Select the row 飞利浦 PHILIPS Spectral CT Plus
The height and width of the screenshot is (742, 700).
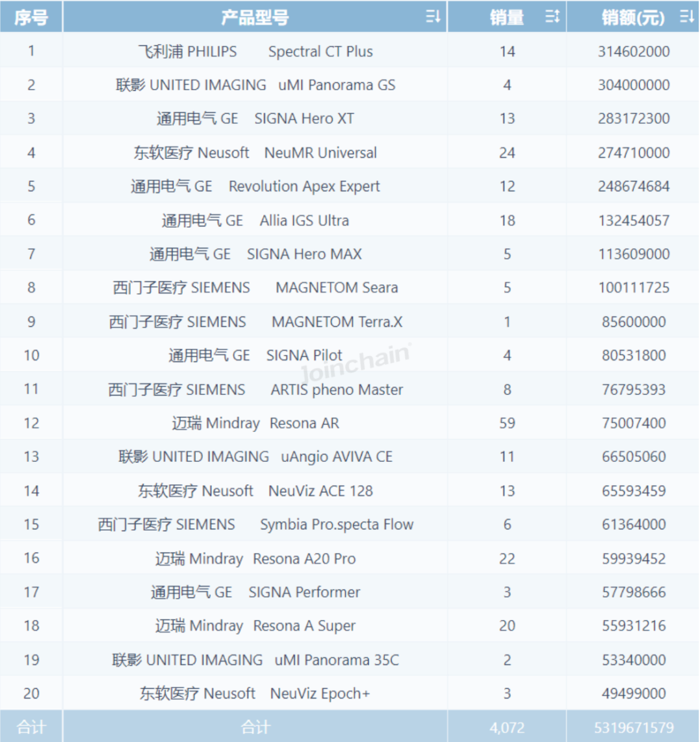pos(349,51)
